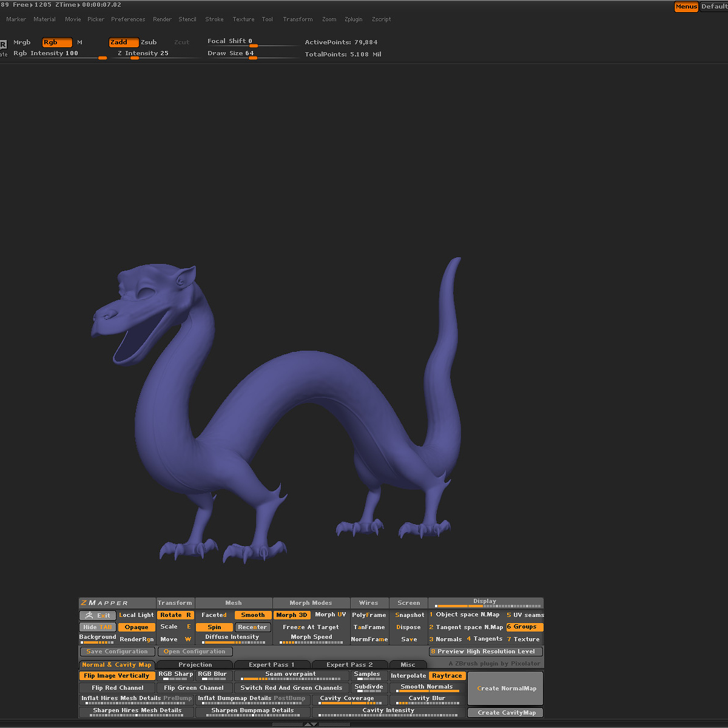Switch to the Misc tab
Image resolution: width=728 pixels, height=728 pixels.
pos(408,665)
